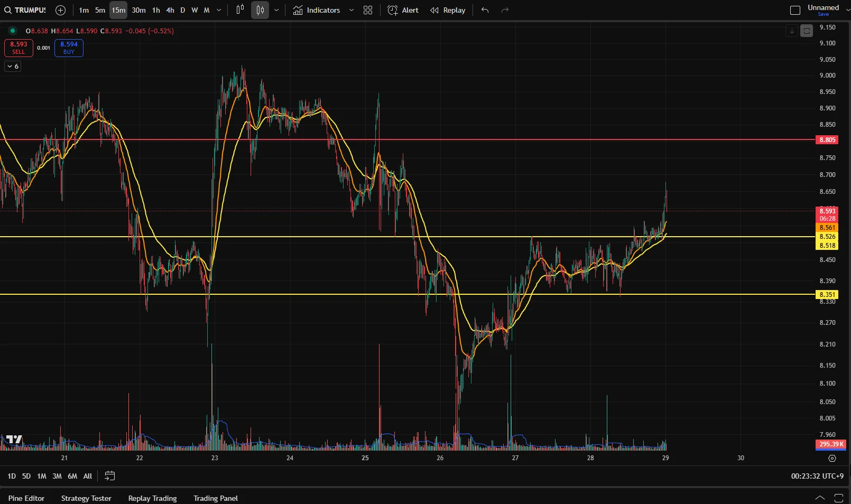Open the Pine Editor tab
Image resolution: width=851 pixels, height=504 pixels.
26,498
